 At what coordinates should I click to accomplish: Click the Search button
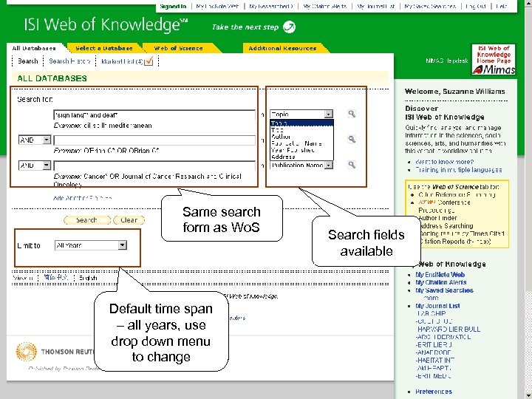pyautogui.click(x=87, y=220)
